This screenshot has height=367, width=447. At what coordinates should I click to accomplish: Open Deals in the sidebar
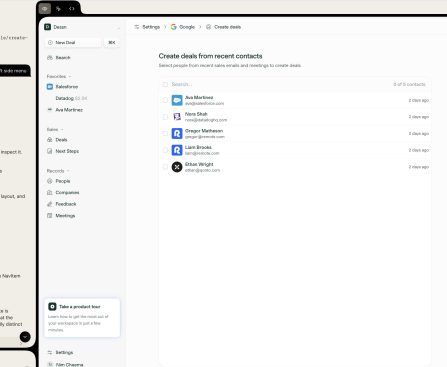[x=61, y=140]
